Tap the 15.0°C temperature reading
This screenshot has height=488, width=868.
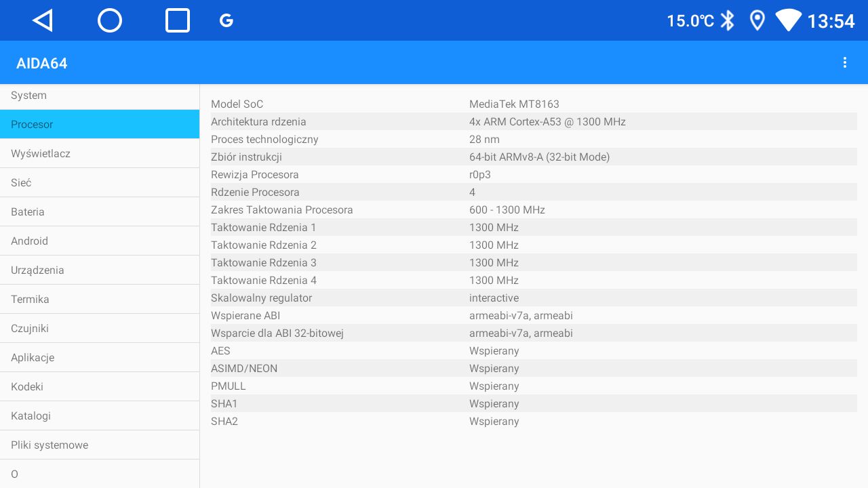point(690,21)
